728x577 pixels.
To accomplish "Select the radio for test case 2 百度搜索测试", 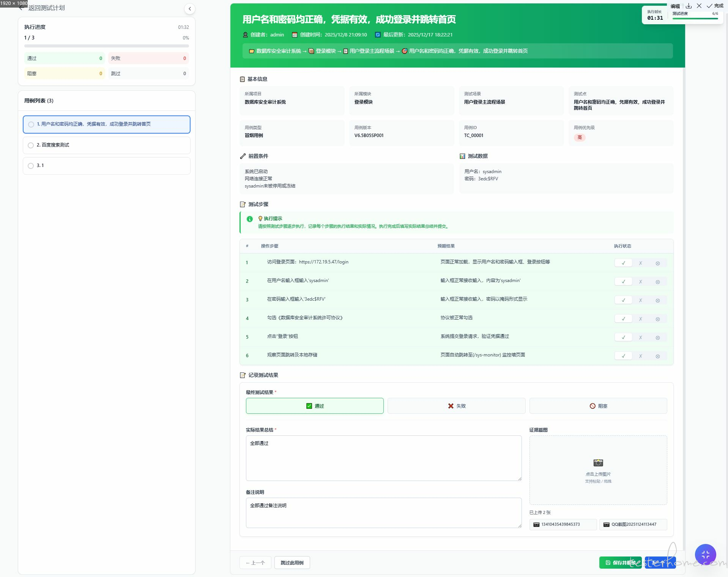I will point(31,145).
